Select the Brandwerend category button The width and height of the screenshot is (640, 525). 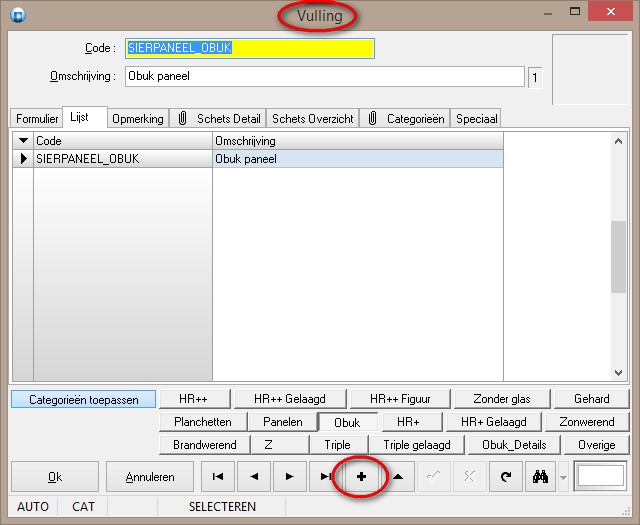pos(204,445)
